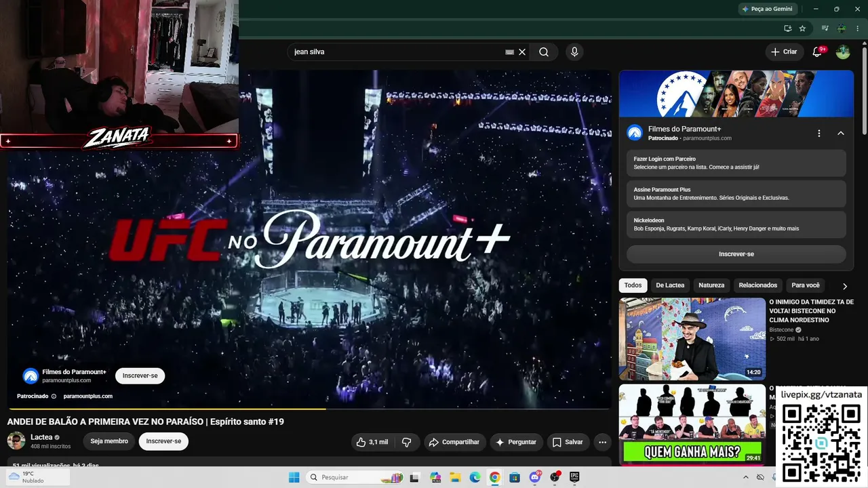Open the Lactea channel name below the video
The image size is (868, 488).
coord(41,437)
